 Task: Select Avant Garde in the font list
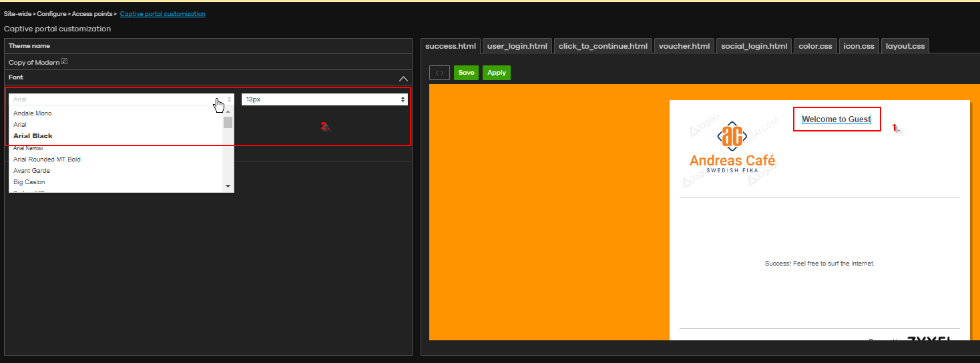[31, 171]
